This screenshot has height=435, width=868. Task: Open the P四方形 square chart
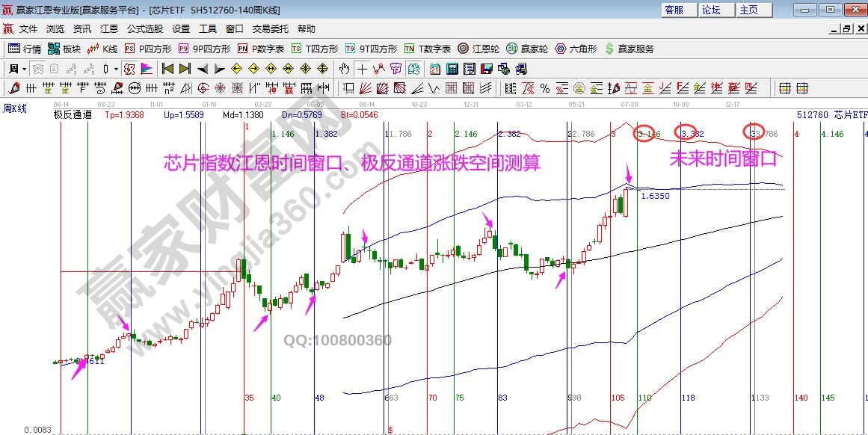(148, 49)
